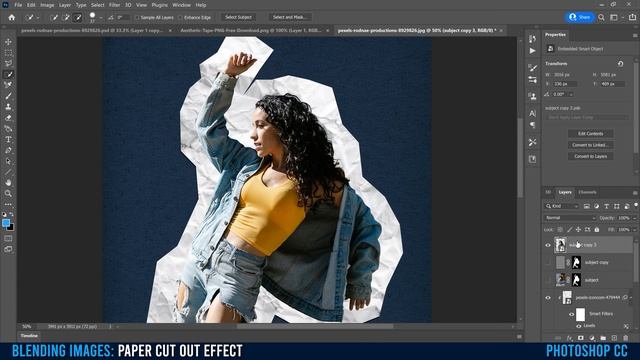The image size is (640, 360).
Task: Create a new layer
Action: [x=614, y=338]
